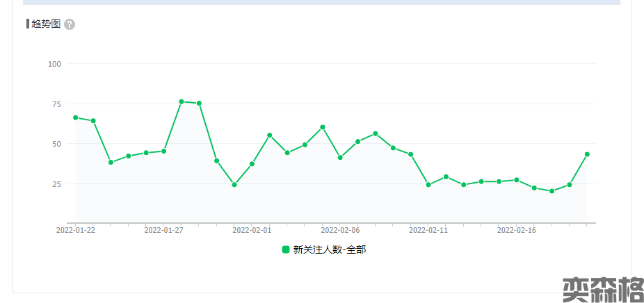The width and height of the screenshot is (644, 303).
Task: Select the data point above the 2022-02-16 tick
Action: click(x=517, y=180)
